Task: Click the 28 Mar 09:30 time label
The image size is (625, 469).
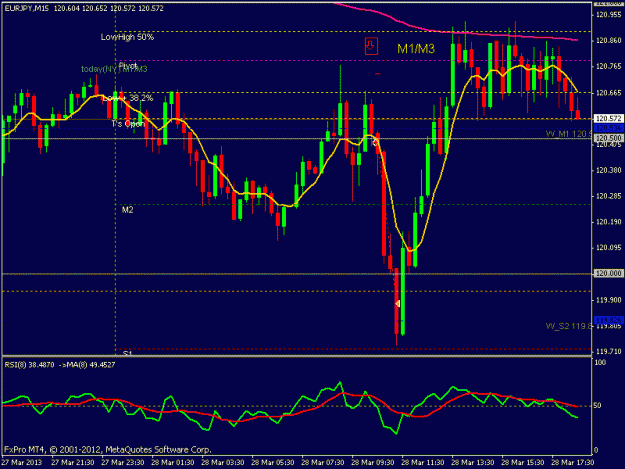Action: [x=373, y=463]
